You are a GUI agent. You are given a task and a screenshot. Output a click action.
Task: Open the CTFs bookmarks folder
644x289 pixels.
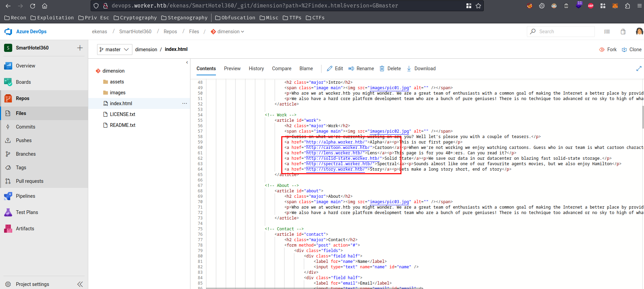coord(315,18)
